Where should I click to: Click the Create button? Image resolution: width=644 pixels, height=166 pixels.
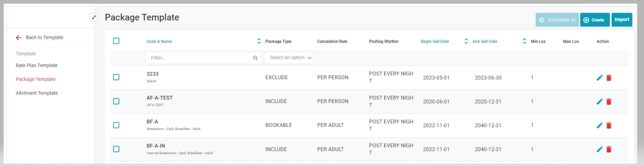click(x=595, y=20)
